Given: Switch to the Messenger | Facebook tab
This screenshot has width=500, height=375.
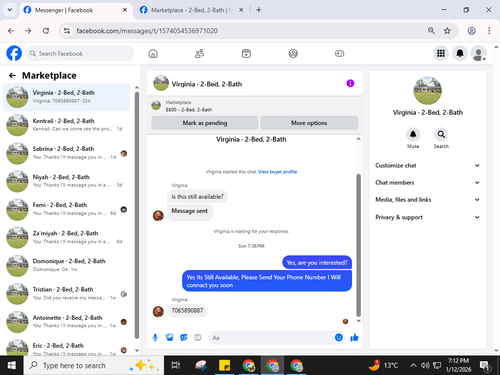Looking at the screenshot, I should [75, 10].
